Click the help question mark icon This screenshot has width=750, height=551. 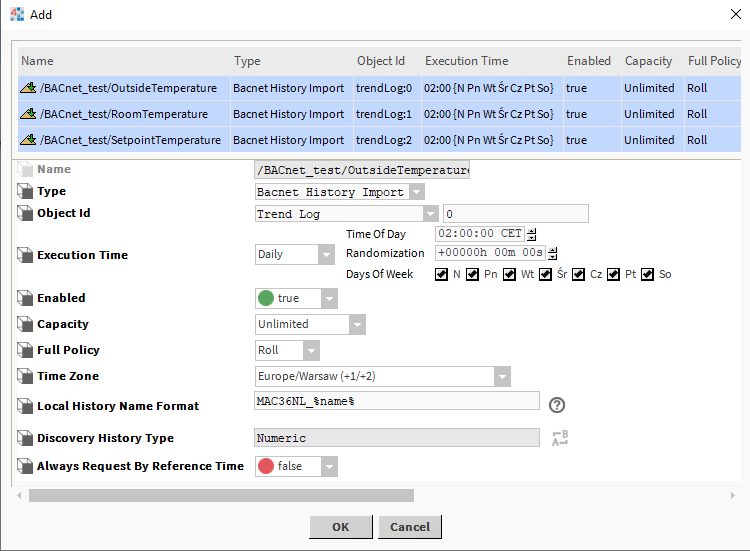tap(557, 405)
